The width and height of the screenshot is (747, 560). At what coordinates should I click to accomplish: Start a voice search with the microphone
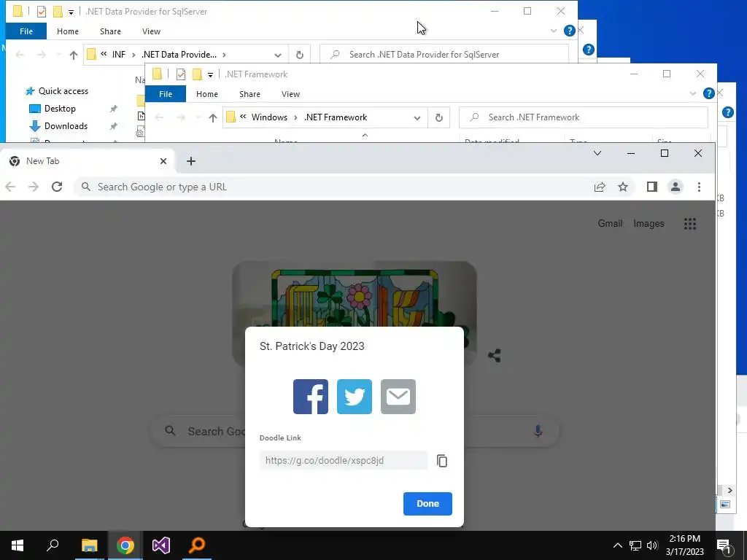[538, 431]
